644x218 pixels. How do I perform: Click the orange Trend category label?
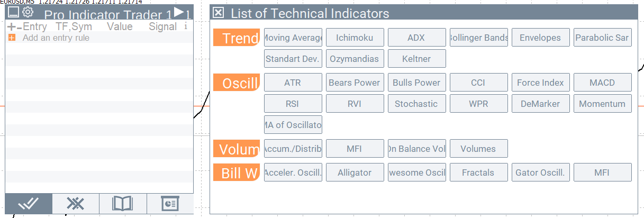(x=237, y=38)
